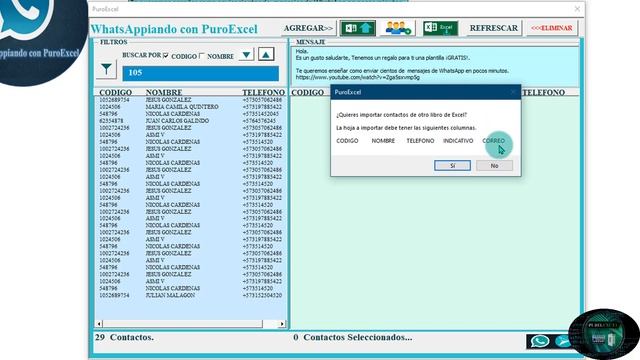Viewport: 640px width, 360px height.
Task: Click the TELEFONO header of selected list
Action: click(543, 93)
